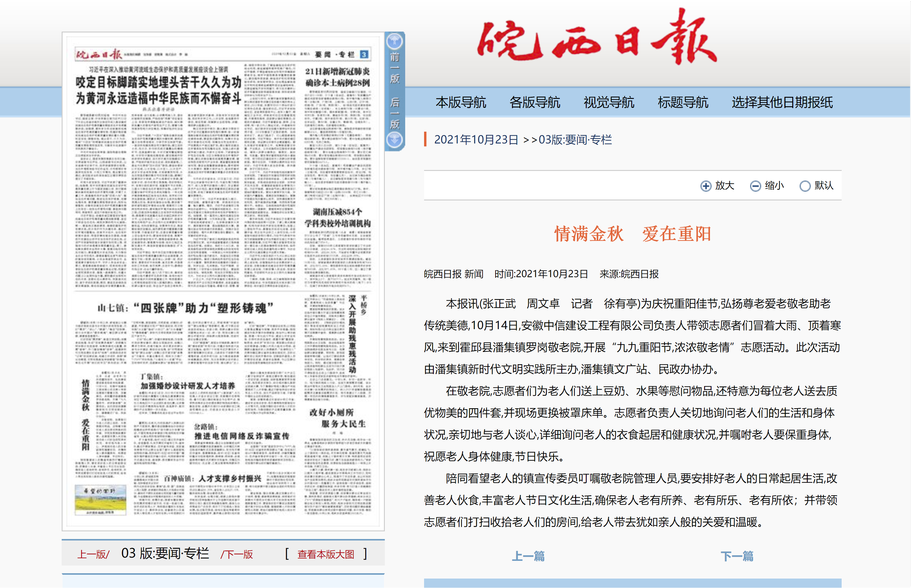Viewport: 911px width, 588px height.
Task: Click the 皖西日报 masthead logo
Action: [597, 37]
